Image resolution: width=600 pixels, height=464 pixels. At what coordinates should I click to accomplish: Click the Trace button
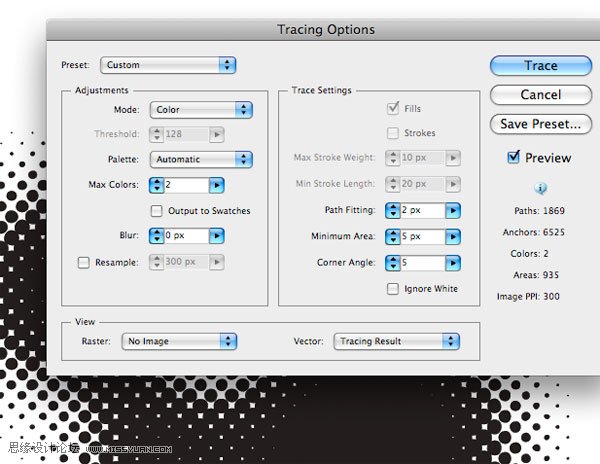click(x=541, y=65)
